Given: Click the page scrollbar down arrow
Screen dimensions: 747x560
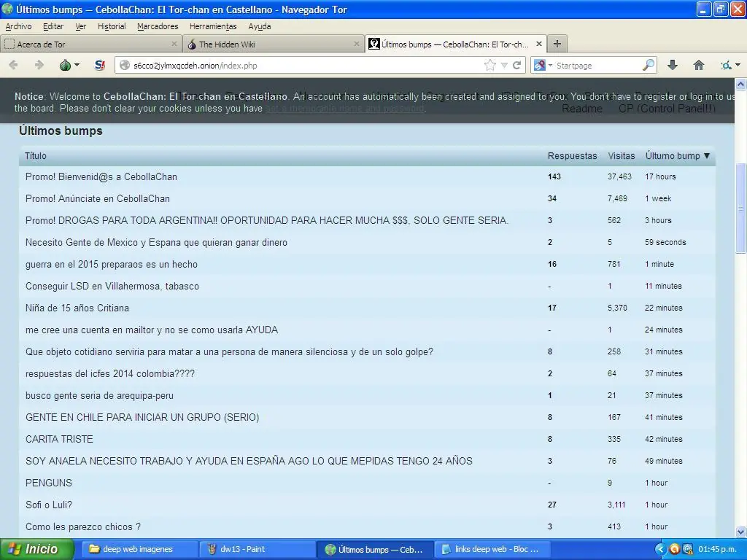Looking at the screenshot, I should (x=741, y=532).
